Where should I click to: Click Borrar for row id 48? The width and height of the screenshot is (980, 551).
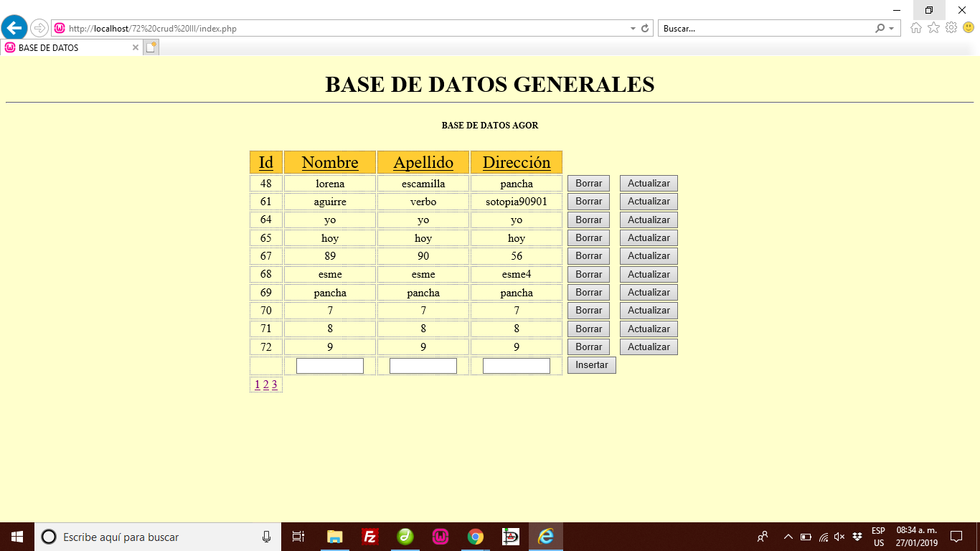pyautogui.click(x=588, y=184)
